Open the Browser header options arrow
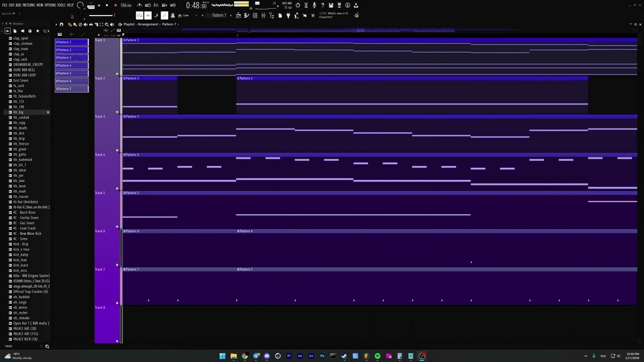644x362 pixels. point(3,24)
